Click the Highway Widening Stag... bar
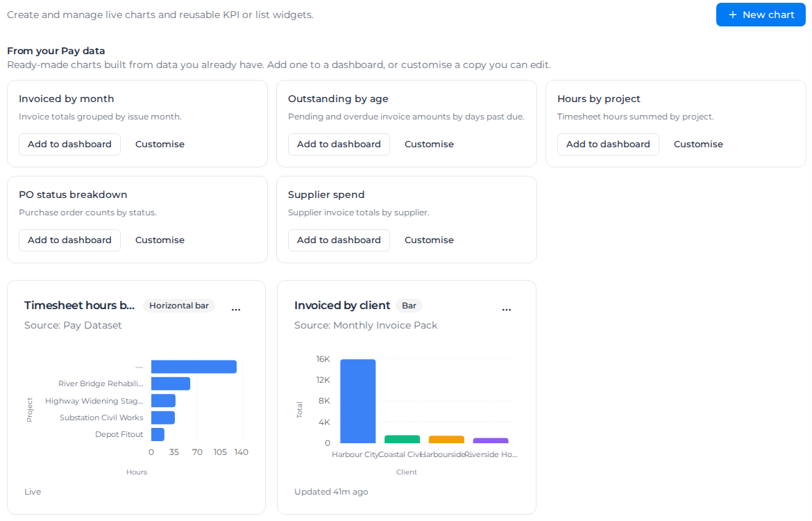The image size is (812, 521). click(163, 401)
